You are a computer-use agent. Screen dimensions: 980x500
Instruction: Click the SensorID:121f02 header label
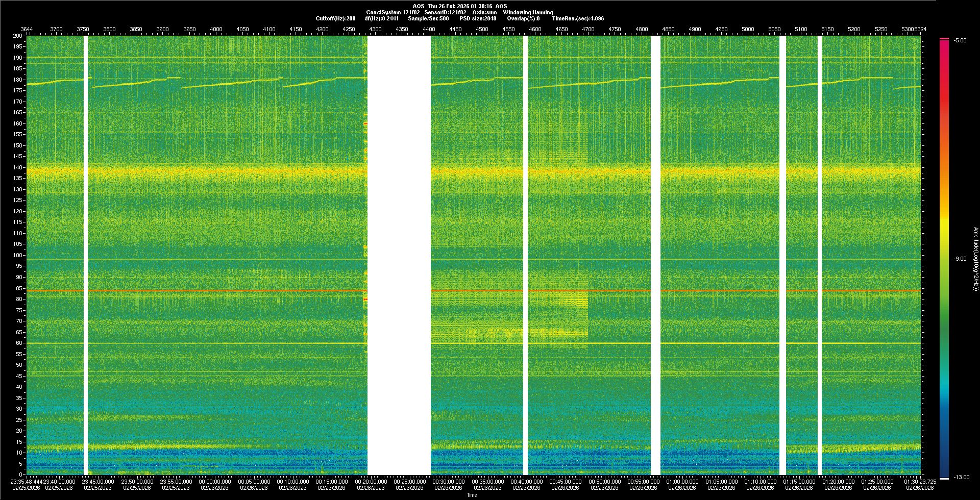445,13
